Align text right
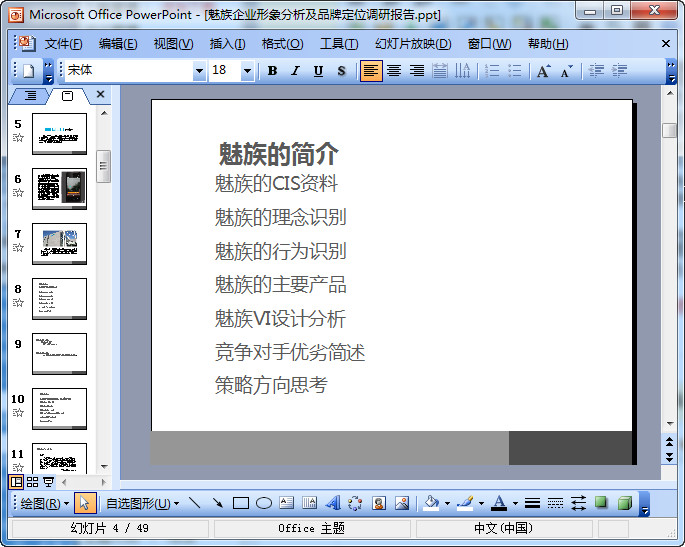This screenshot has height=547, width=685. [x=417, y=70]
